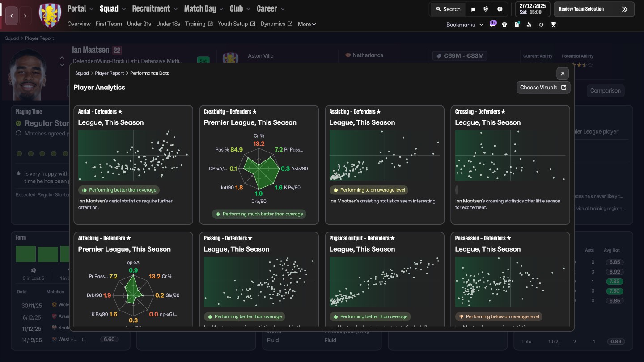Expand the Recruitment menu
This screenshot has height=362, width=644.
point(154,9)
